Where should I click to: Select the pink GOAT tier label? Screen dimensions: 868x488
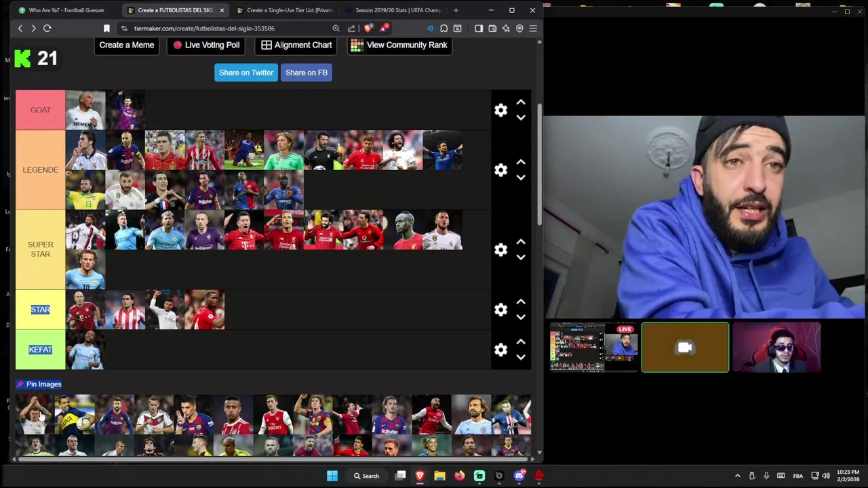(x=41, y=110)
